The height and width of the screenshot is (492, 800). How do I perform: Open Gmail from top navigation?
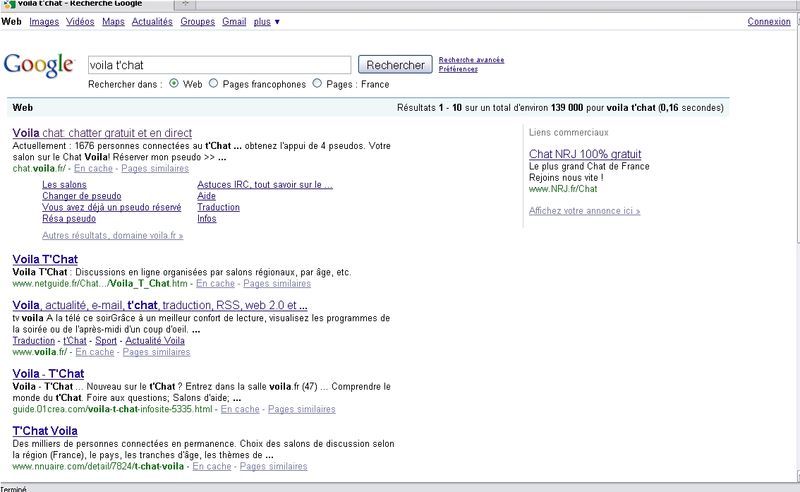coord(234,21)
